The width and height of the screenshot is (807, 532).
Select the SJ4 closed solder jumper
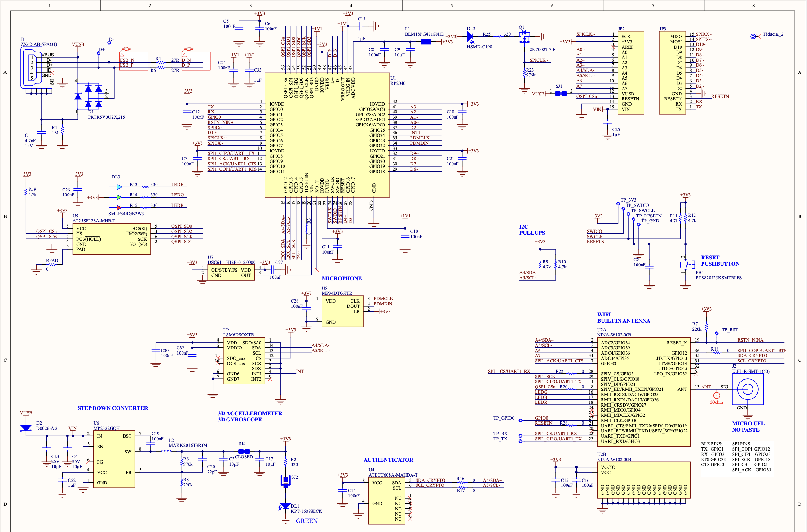tap(245, 452)
